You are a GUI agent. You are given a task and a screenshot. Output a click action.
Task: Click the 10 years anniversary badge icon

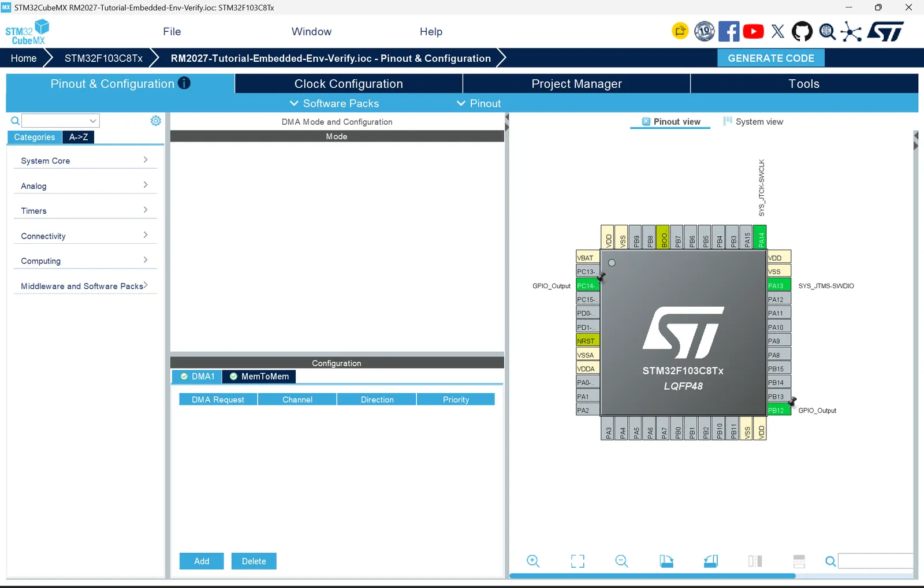coord(705,31)
